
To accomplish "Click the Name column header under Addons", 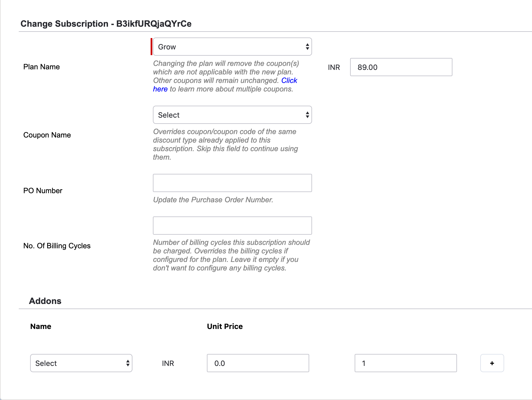I will coord(41,326).
